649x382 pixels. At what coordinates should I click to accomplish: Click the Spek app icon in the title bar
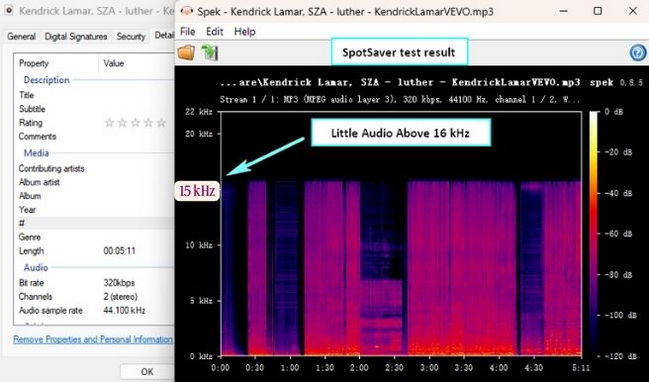187,11
